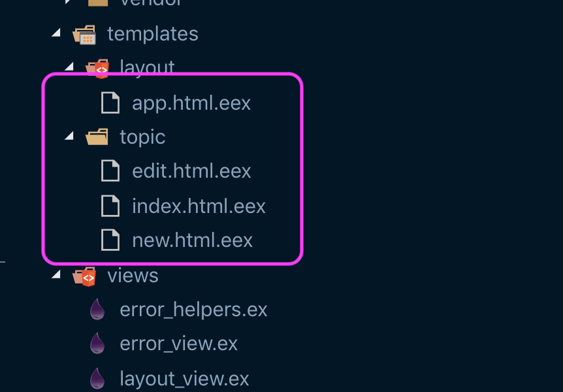Open app.html.eex
This screenshot has width=563, height=392.
191,103
